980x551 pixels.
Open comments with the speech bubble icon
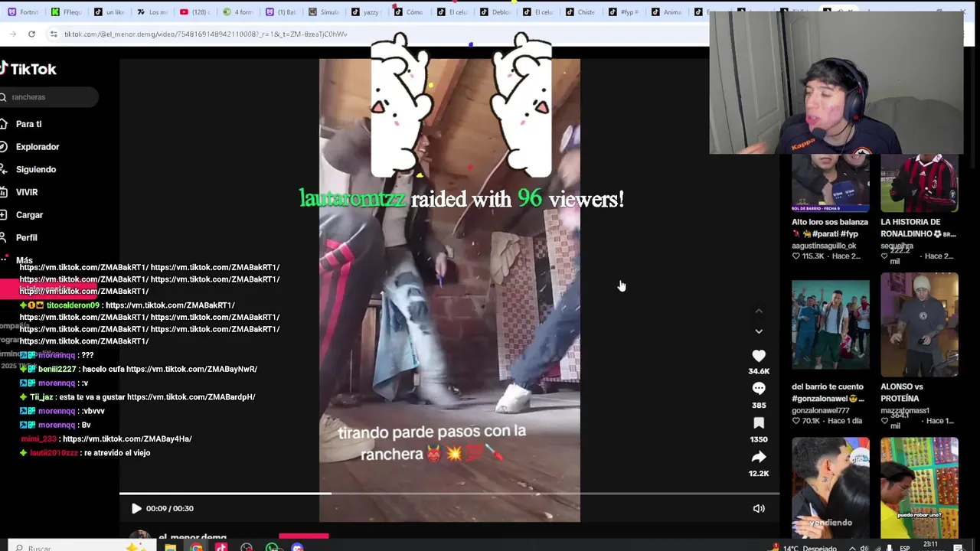[x=759, y=389]
